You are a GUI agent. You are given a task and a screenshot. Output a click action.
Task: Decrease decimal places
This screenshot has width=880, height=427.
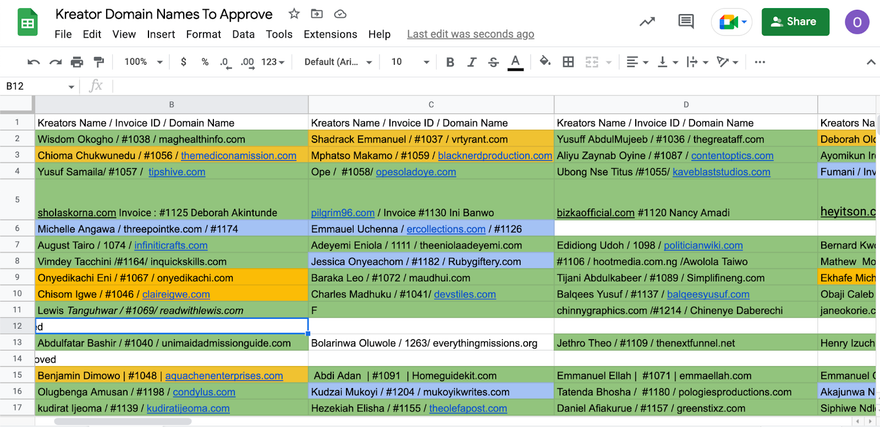(x=226, y=62)
